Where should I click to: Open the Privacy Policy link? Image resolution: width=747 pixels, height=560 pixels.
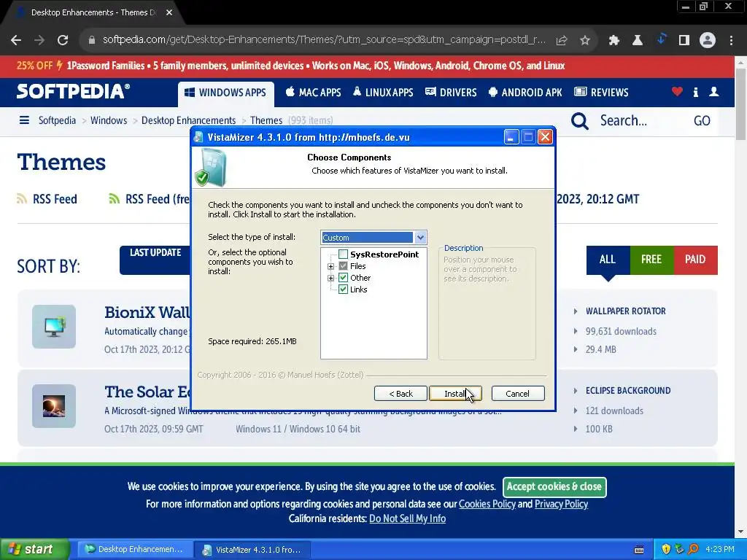point(561,505)
